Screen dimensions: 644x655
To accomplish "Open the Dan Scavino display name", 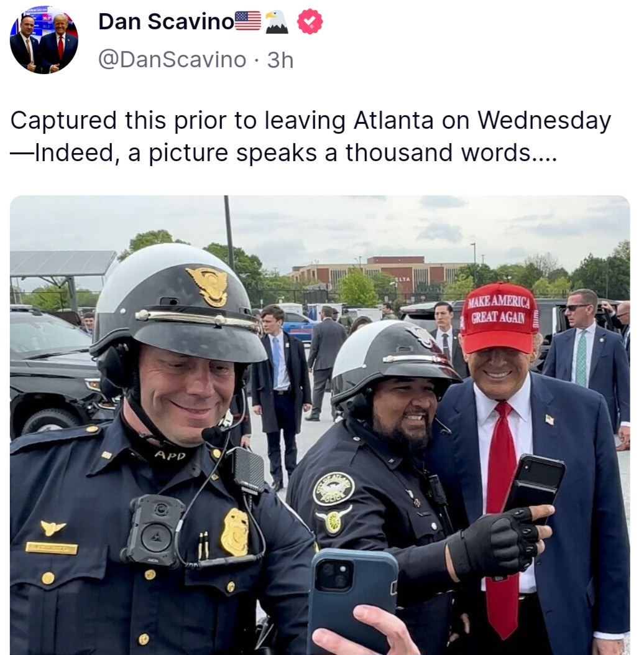I will (166, 21).
